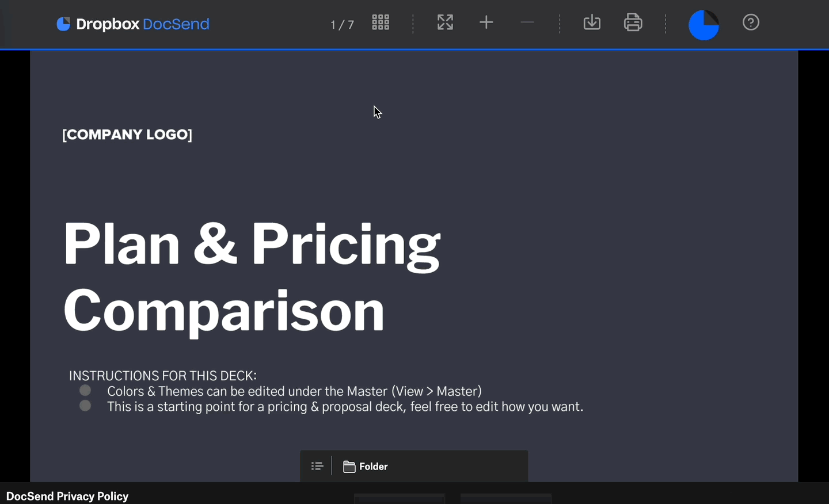829x504 pixels.
Task: Click the blue DocSend wordmark
Action: (x=176, y=24)
